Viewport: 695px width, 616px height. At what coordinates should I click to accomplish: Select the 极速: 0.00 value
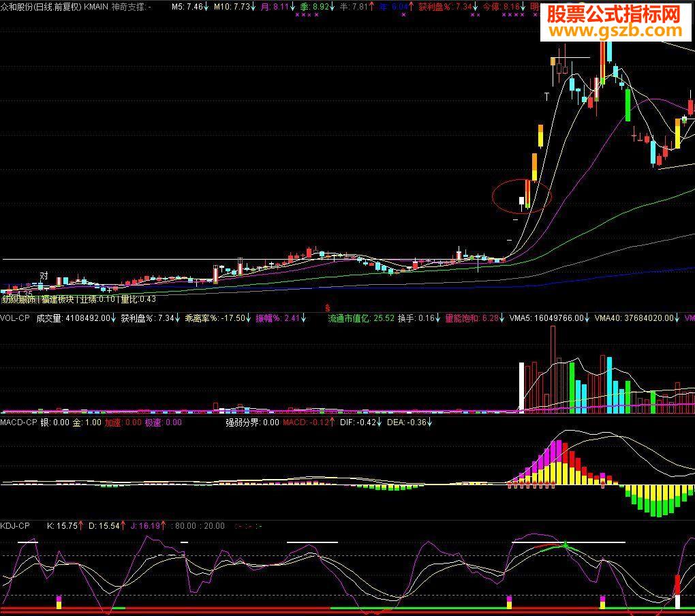(x=163, y=422)
